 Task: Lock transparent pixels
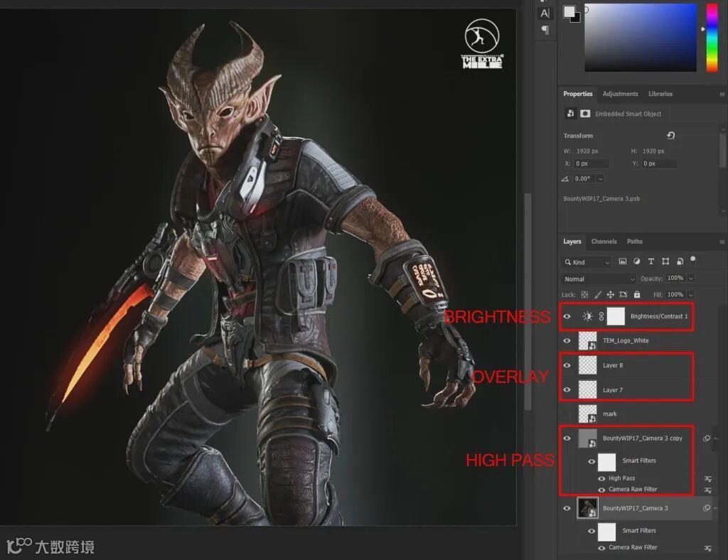click(584, 295)
